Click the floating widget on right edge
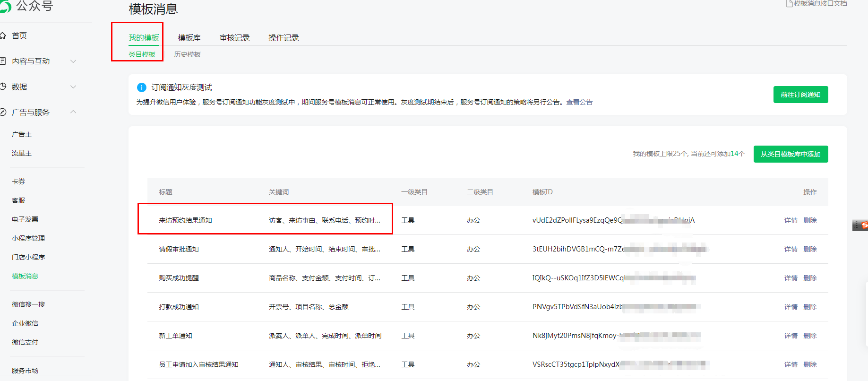The image size is (868, 381). (x=860, y=225)
